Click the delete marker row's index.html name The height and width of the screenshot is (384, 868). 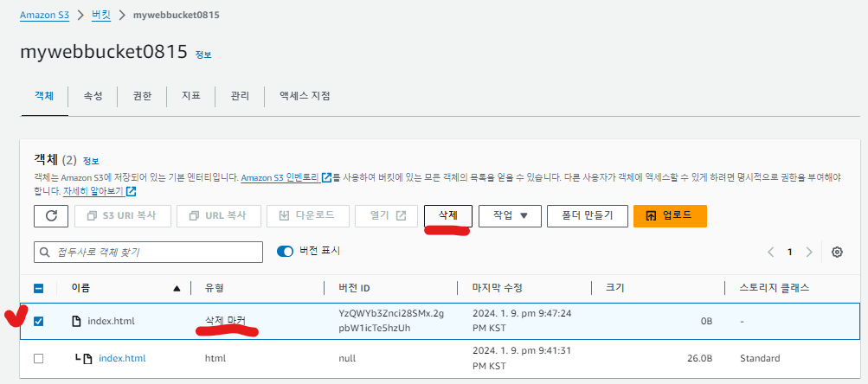click(x=111, y=321)
